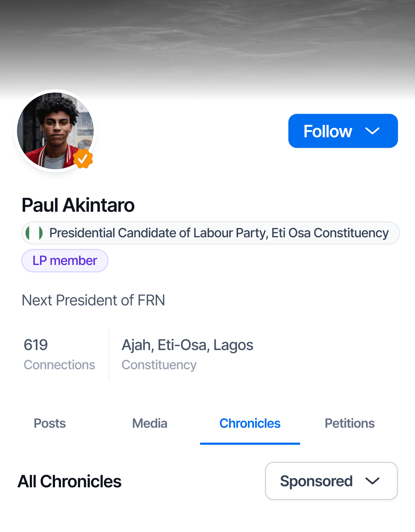Click the Nigerian flag icon
This screenshot has height=532, width=415.
[x=34, y=233]
